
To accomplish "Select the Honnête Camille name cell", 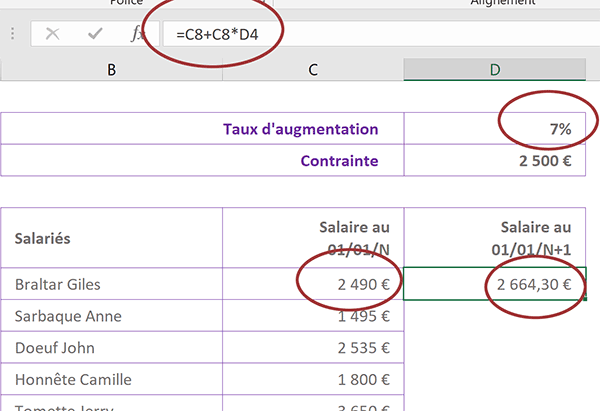I will [x=111, y=379].
